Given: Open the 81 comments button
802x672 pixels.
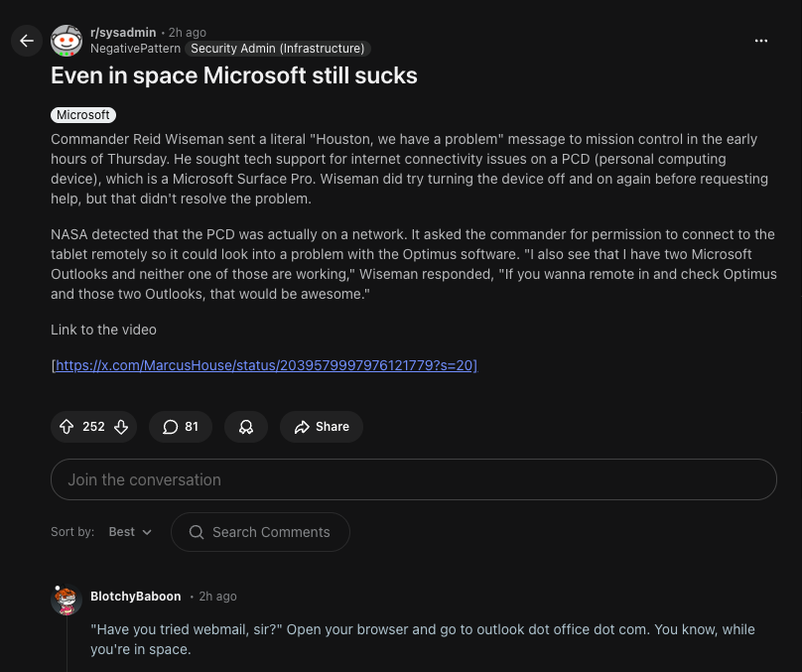Looking at the screenshot, I should pyautogui.click(x=181, y=427).
